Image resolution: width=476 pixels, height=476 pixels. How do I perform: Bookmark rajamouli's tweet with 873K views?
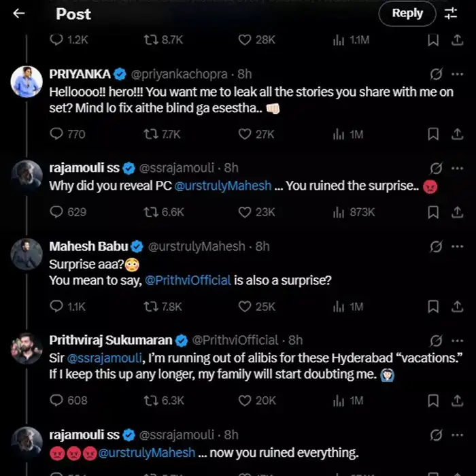pyautogui.click(x=432, y=212)
